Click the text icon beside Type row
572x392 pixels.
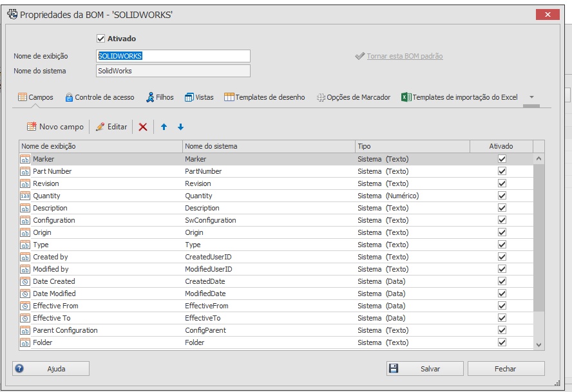(x=25, y=245)
